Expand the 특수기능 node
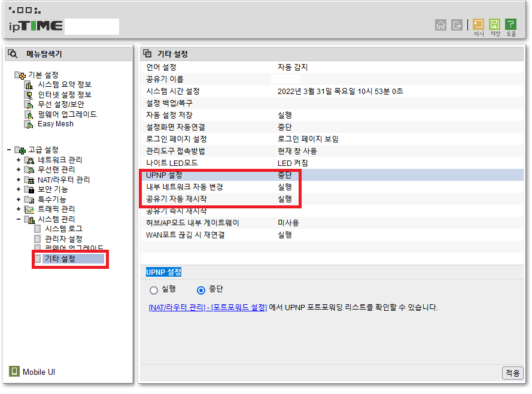 coord(19,199)
